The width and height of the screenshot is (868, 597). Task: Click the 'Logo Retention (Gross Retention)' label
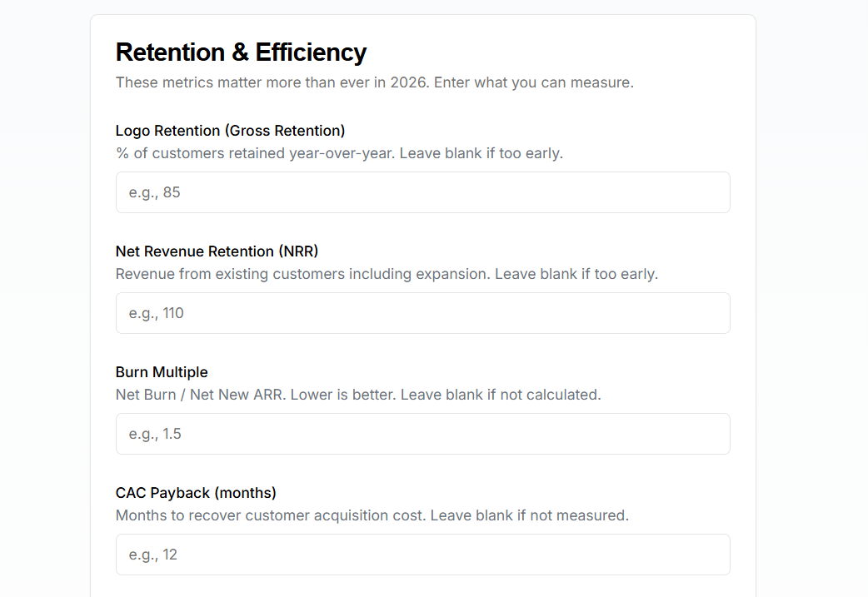[x=230, y=131]
